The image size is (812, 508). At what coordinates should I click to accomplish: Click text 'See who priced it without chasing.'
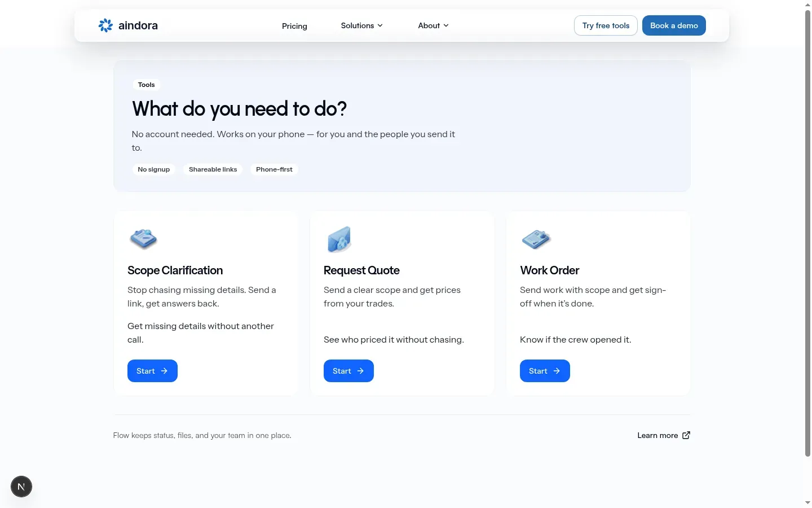tap(394, 340)
